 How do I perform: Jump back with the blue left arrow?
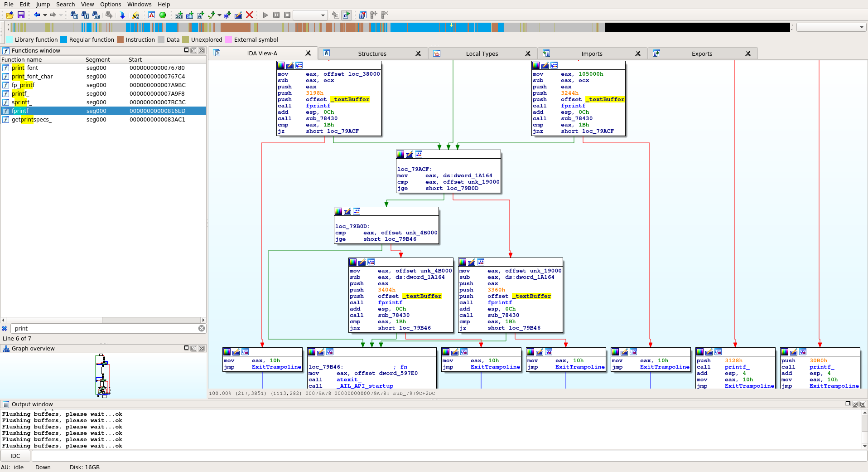click(x=37, y=15)
